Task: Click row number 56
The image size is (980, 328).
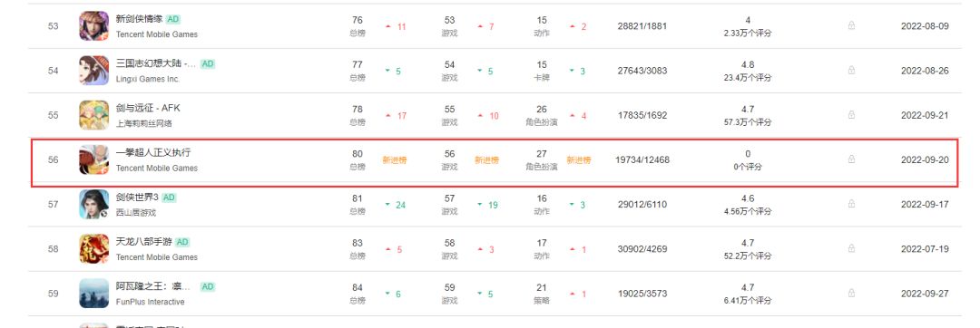Action: coord(54,159)
